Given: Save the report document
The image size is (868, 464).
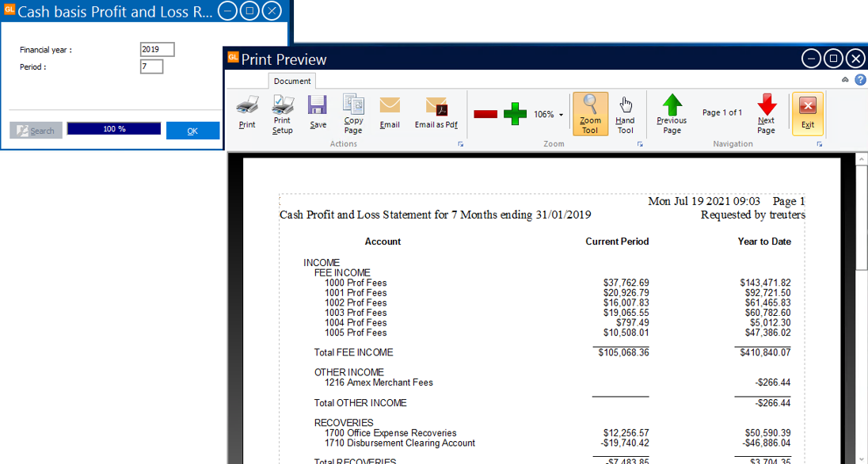Looking at the screenshot, I should click(318, 113).
